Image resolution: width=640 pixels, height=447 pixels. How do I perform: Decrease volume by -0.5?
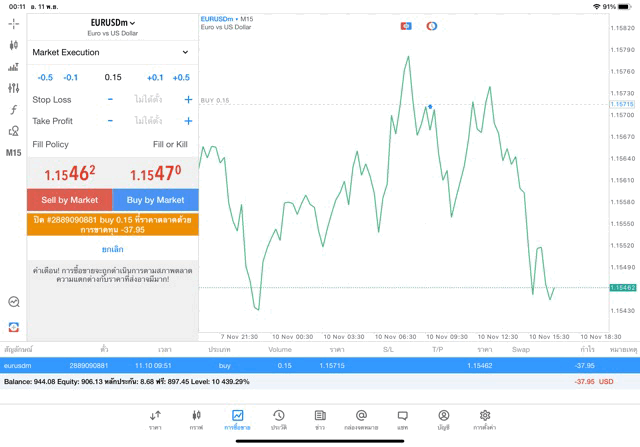click(x=45, y=77)
